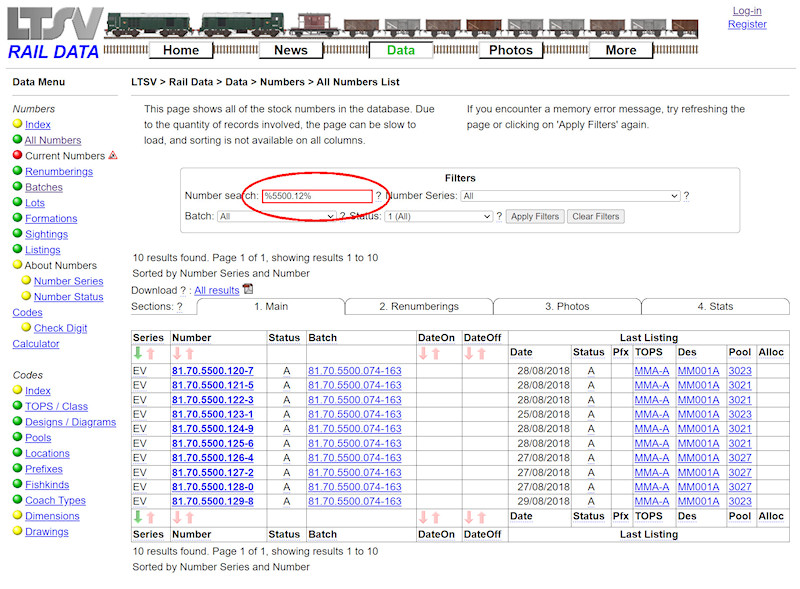Switch to the 2. Renumberings section tab
Image resolution: width=800 pixels, height=589 pixels.
418,307
